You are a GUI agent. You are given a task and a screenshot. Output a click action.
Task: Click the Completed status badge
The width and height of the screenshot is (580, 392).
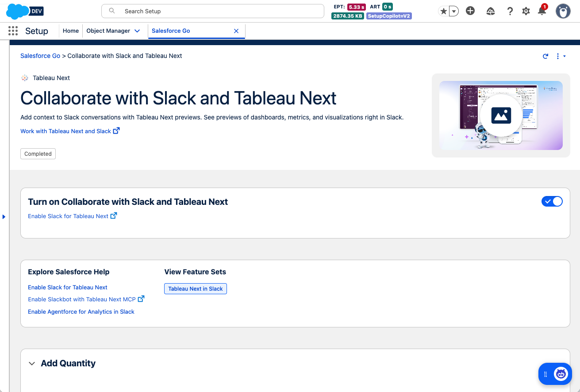tap(38, 154)
